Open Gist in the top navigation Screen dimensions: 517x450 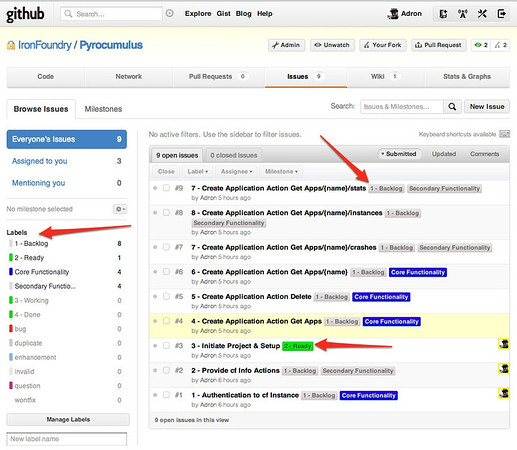(223, 14)
